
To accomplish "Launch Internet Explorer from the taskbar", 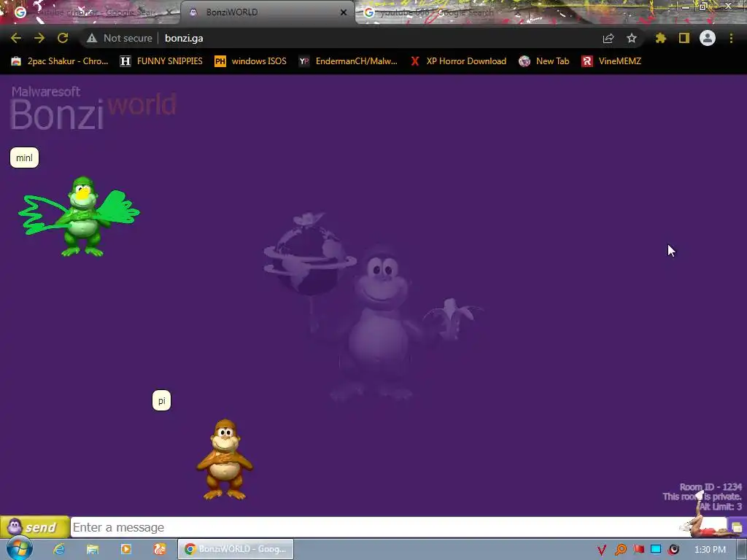I will 59,549.
